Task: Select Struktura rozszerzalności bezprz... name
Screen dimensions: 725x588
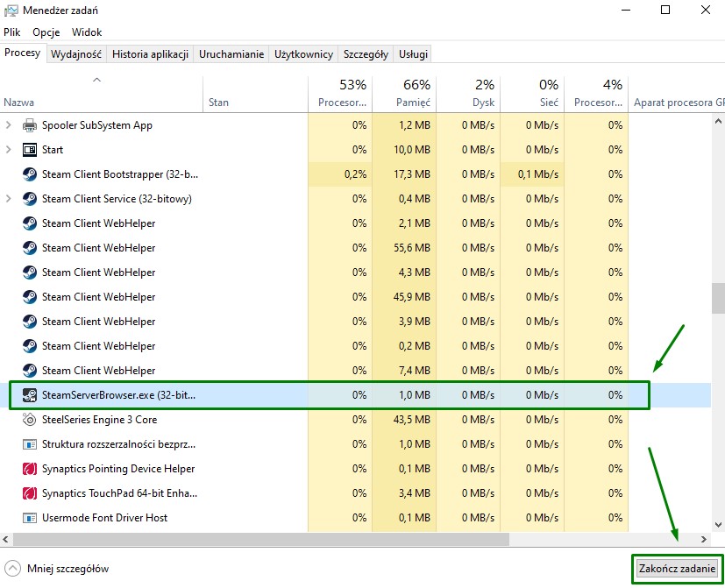Action: point(118,444)
